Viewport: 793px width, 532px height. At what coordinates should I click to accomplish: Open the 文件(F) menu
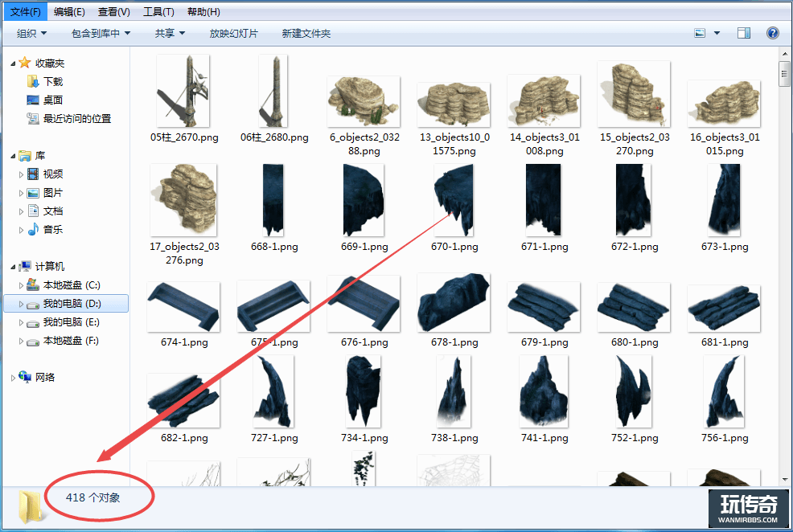pos(25,11)
